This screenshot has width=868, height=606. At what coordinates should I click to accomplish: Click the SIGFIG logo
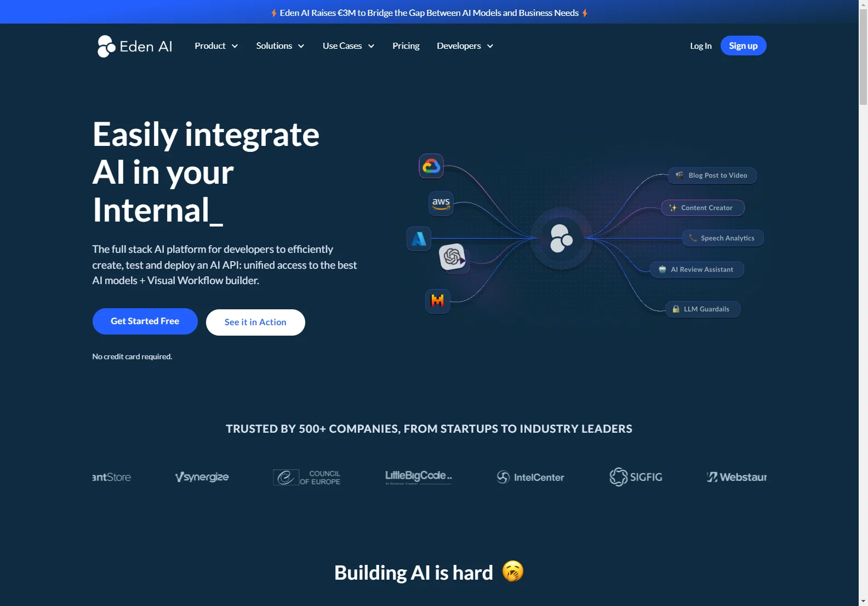636,477
